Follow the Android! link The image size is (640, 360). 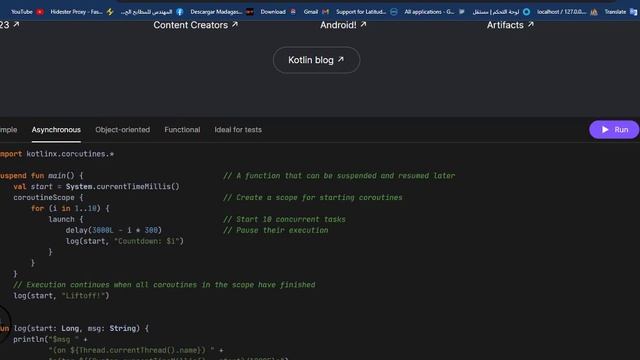(343, 25)
